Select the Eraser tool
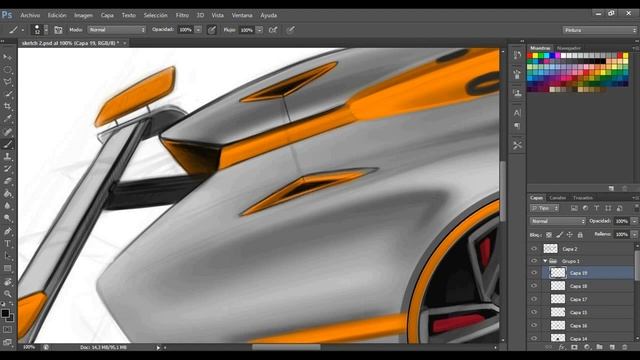This screenshot has width=640, height=360. pos(7,181)
